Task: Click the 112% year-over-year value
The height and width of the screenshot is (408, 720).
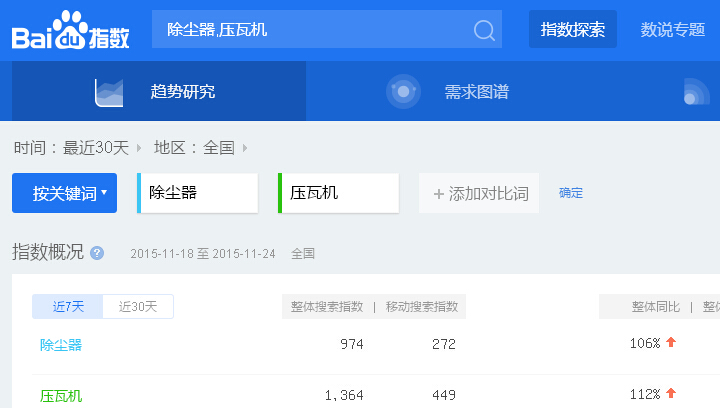Action: point(645,394)
